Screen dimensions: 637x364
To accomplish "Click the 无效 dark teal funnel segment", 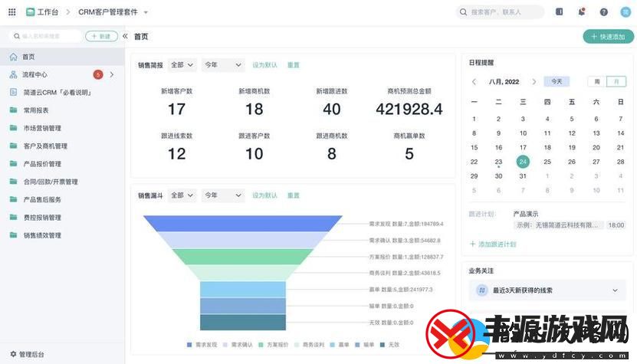I will 243,322.
